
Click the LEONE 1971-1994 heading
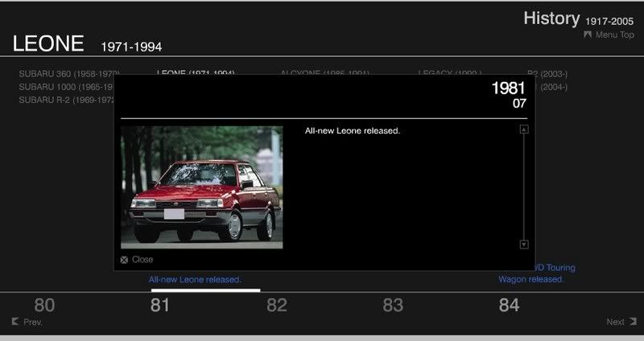click(x=87, y=44)
